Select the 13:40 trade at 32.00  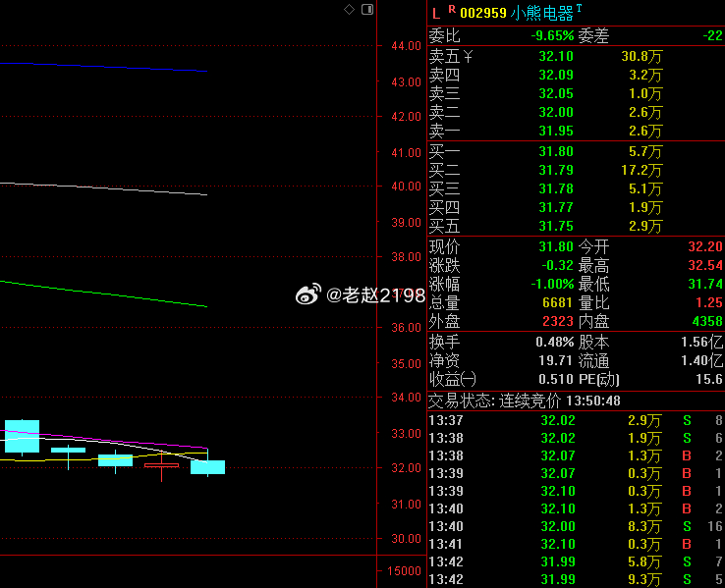click(576, 526)
